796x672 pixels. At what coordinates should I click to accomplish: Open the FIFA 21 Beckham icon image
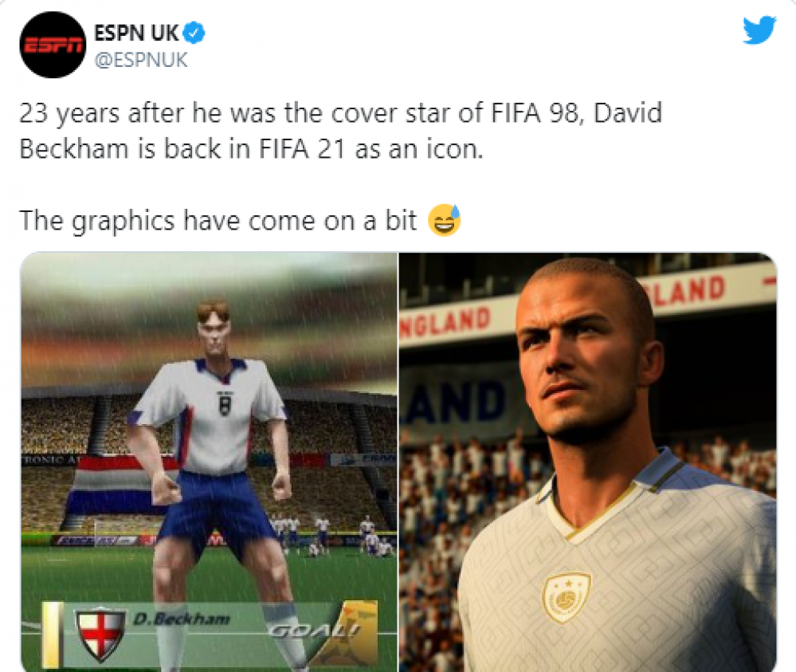[x=588, y=462]
